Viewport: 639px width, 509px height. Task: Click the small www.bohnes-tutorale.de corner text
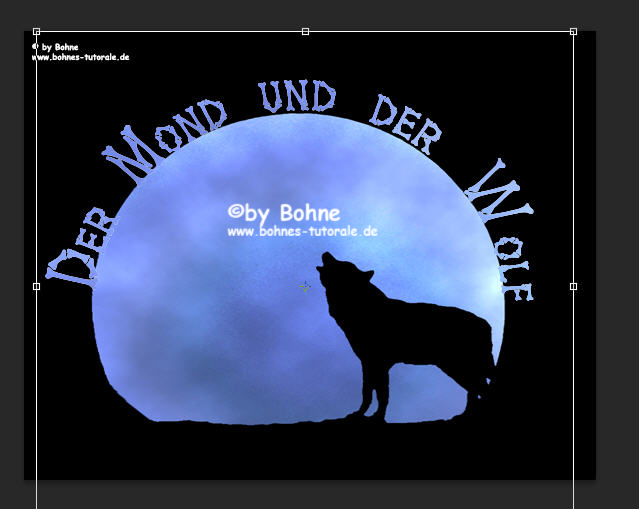80,57
